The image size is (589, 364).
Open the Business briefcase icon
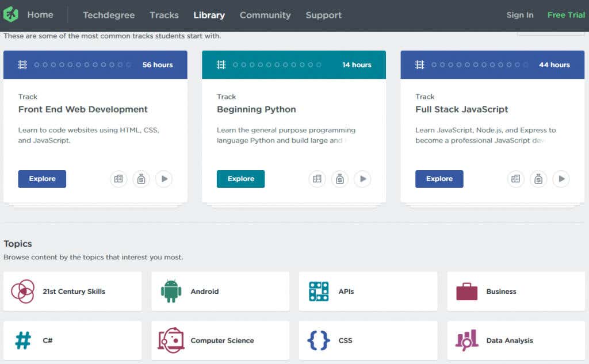click(466, 292)
